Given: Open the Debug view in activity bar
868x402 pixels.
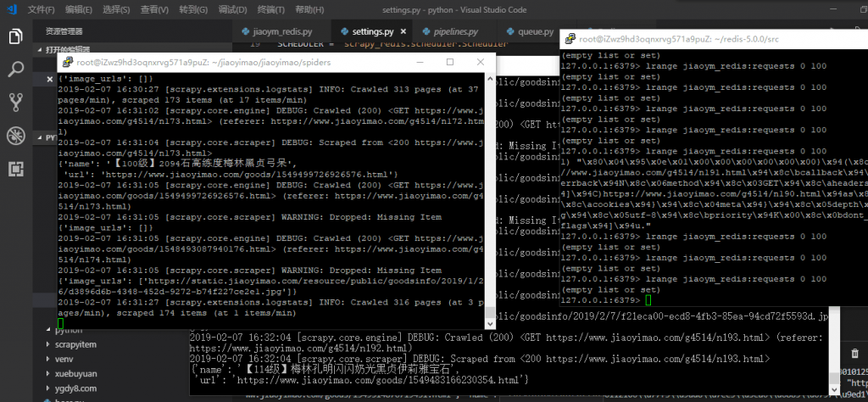Looking at the screenshot, I should (15, 136).
